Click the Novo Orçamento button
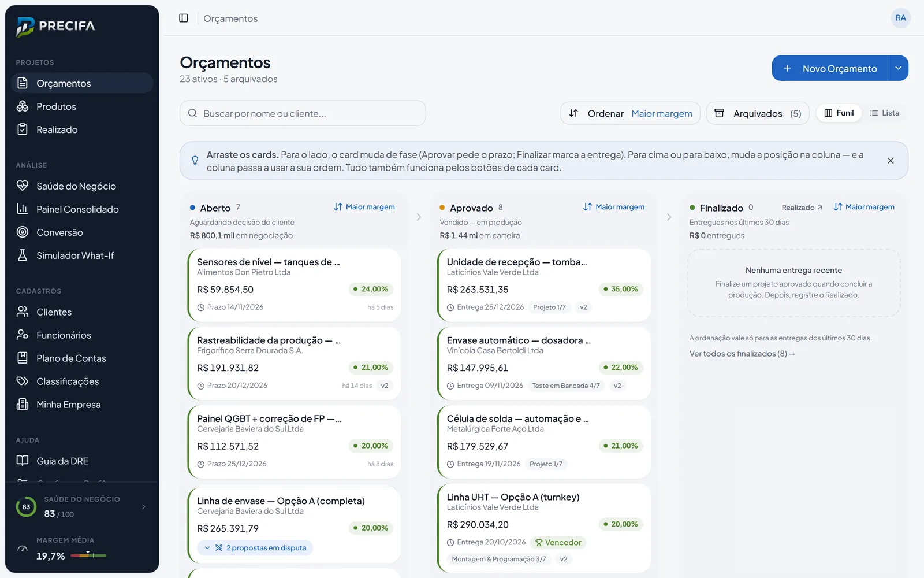 (830, 68)
